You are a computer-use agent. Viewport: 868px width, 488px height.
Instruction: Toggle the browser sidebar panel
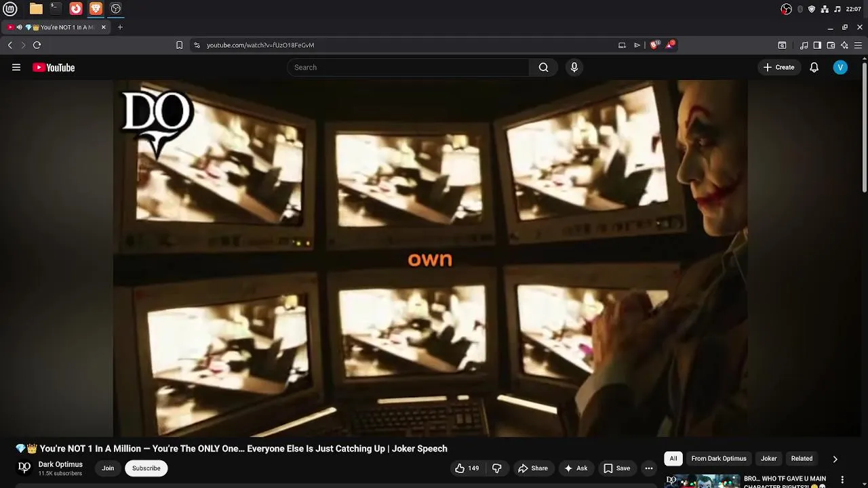point(817,45)
